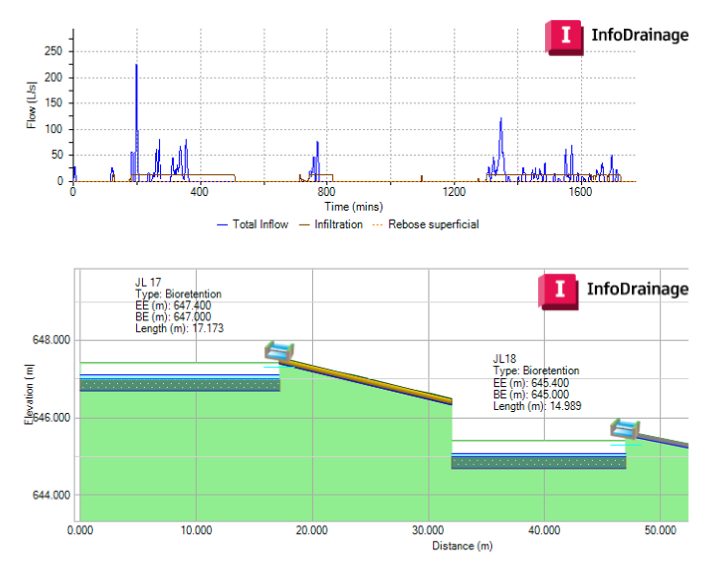Click the 'BE (m): 645.000' text

531,394
